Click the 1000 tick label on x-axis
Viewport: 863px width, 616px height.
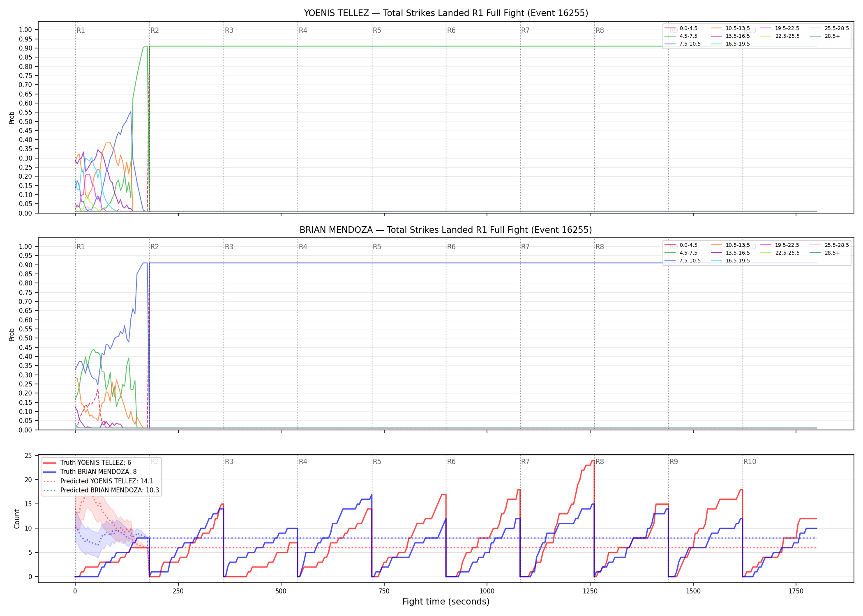(x=487, y=591)
